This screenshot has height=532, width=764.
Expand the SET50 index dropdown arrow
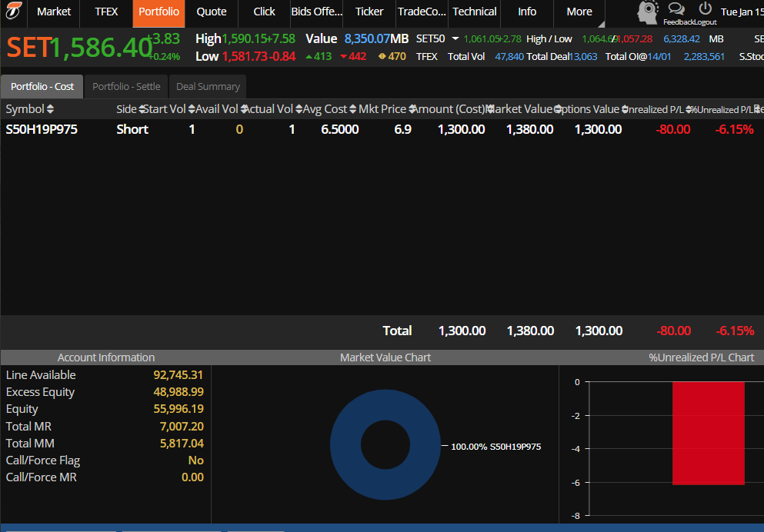pos(455,38)
